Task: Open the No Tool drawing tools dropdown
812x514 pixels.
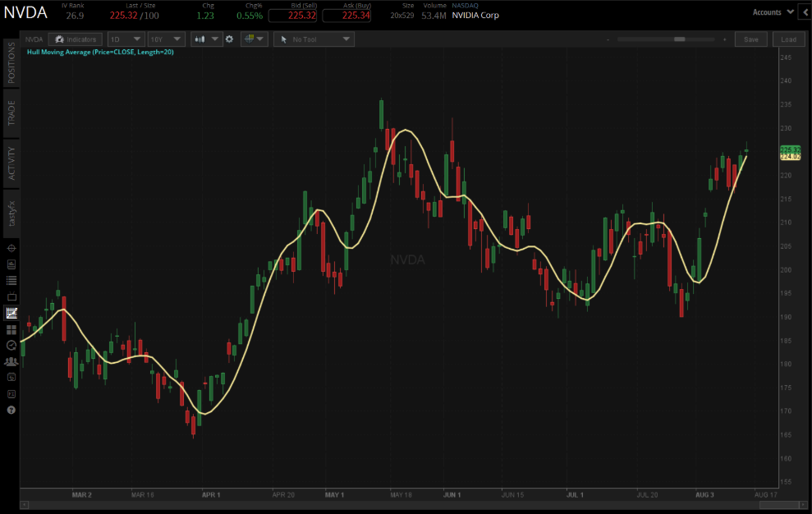Action: 314,39
